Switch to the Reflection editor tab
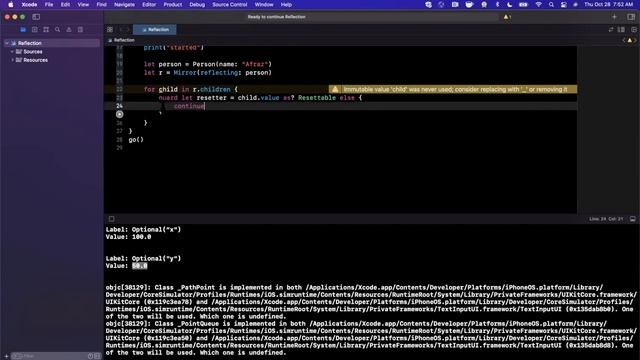 (x=155, y=29)
